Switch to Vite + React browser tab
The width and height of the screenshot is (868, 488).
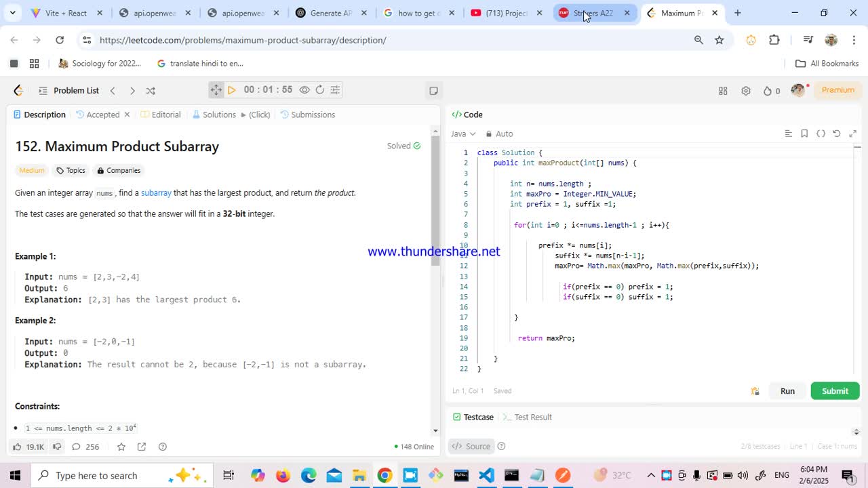[67, 13]
